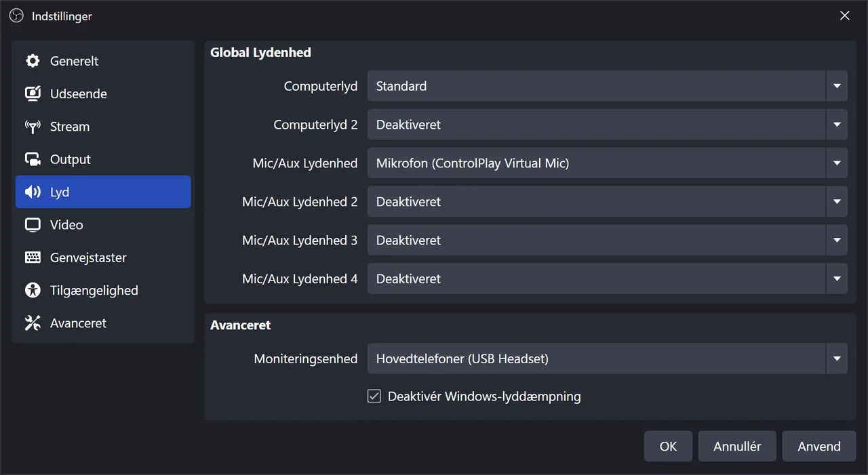Confirm settings with the OK button
Viewport: 868px width, 475px height.
click(668, 446)
